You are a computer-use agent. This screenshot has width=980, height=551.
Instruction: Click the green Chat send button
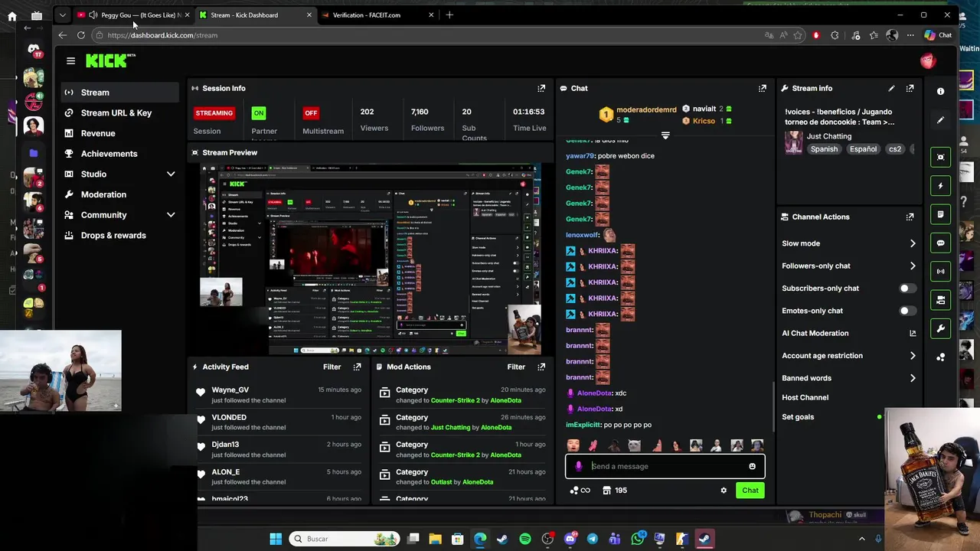coord(750,491)
